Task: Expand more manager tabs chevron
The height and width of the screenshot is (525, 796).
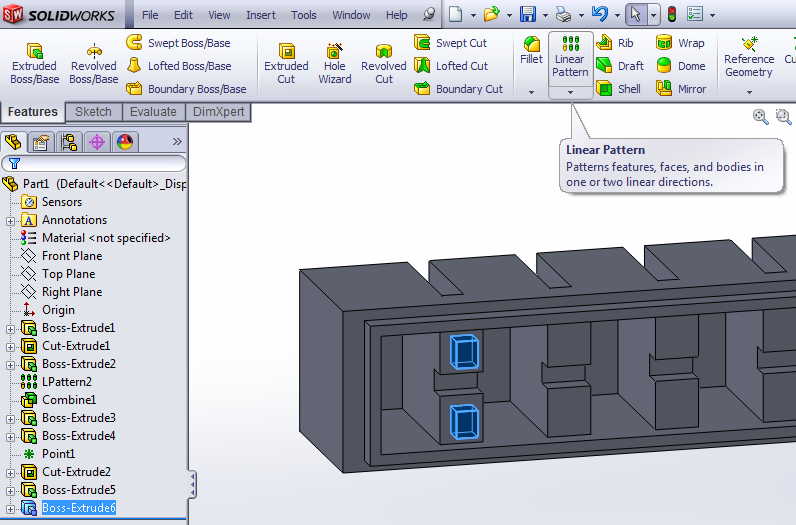Action: pyautogui.click(x=177, y=142)
